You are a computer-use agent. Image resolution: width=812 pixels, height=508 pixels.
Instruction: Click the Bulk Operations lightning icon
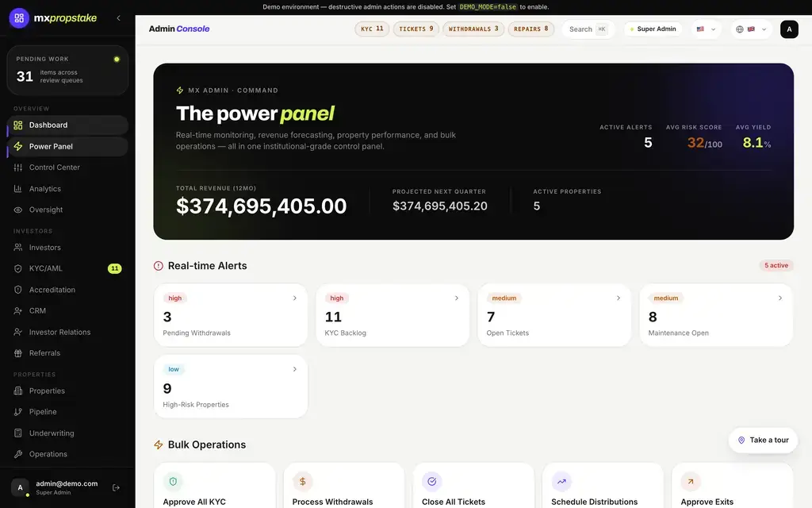tap(159, 444)
